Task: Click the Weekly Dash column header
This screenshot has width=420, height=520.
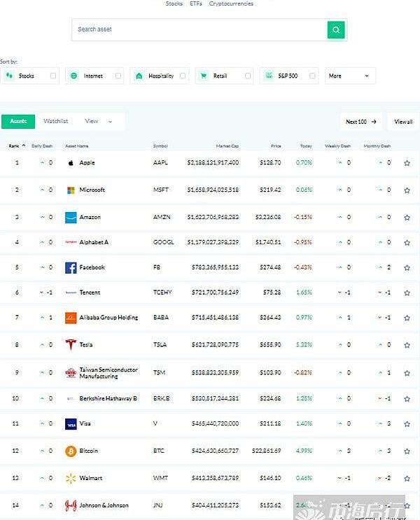Action: (x=337, y=146)
